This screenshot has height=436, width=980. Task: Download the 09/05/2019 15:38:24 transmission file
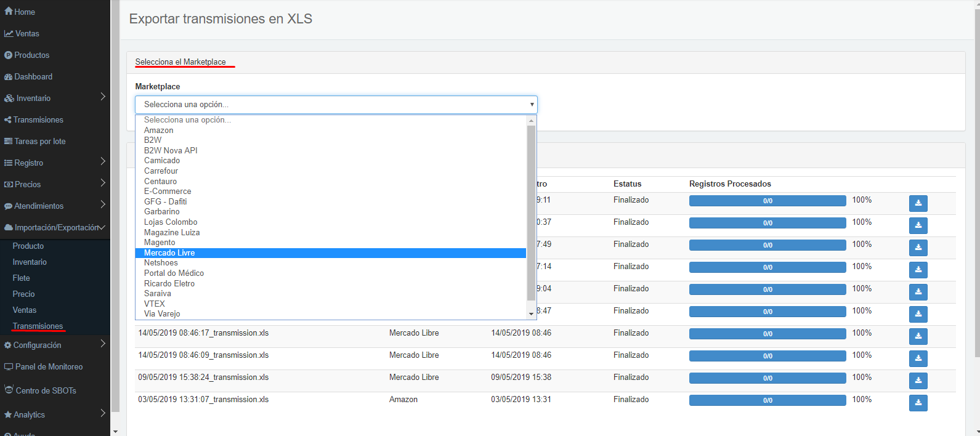pos(918,381)
